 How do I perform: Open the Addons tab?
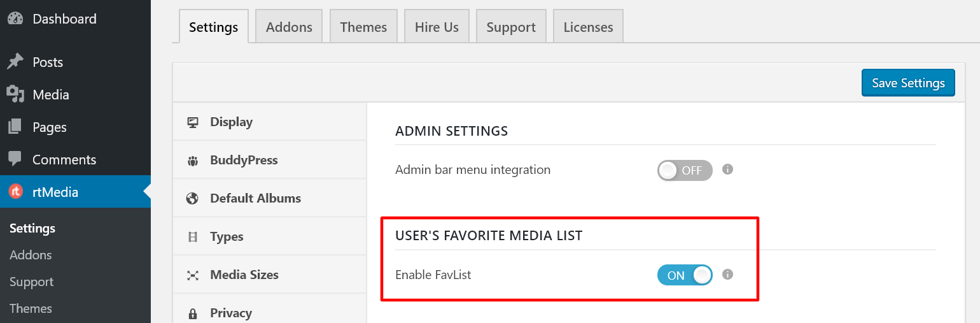click(x=289, y=27)
